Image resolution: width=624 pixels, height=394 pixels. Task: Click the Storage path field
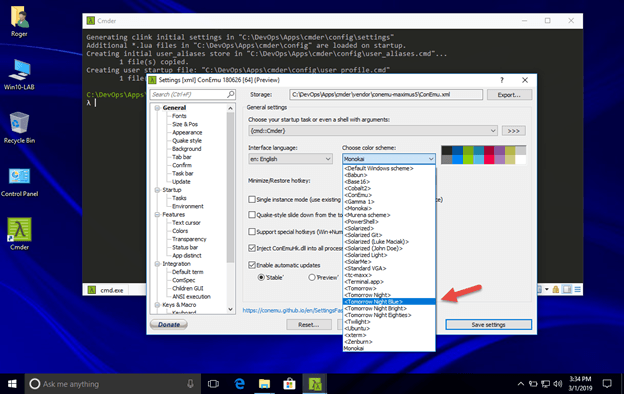(386, 94)
